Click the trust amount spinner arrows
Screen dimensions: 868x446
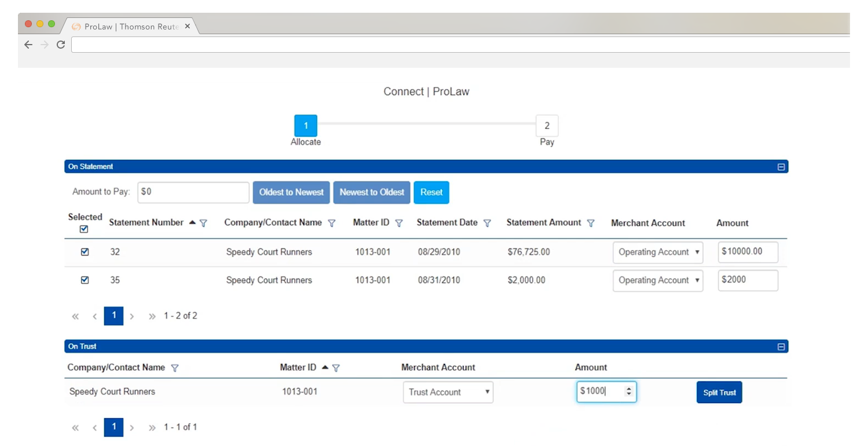(x=629, y=392)
